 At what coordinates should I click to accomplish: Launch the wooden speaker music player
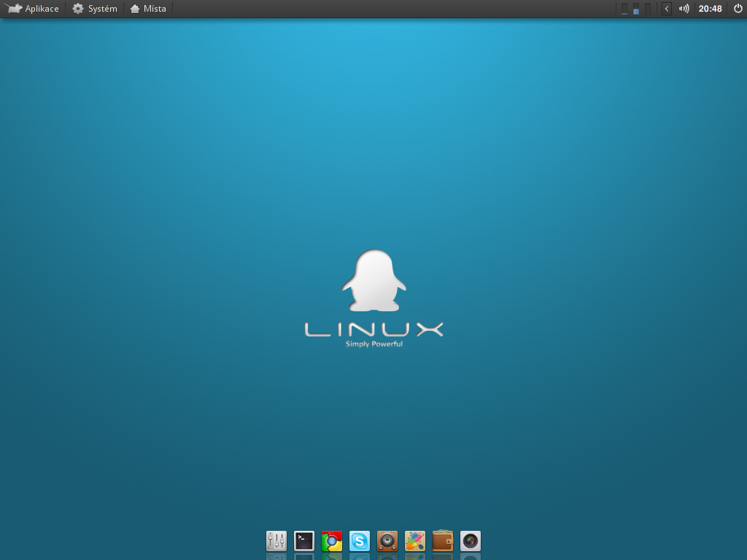[x=387, y=541]
